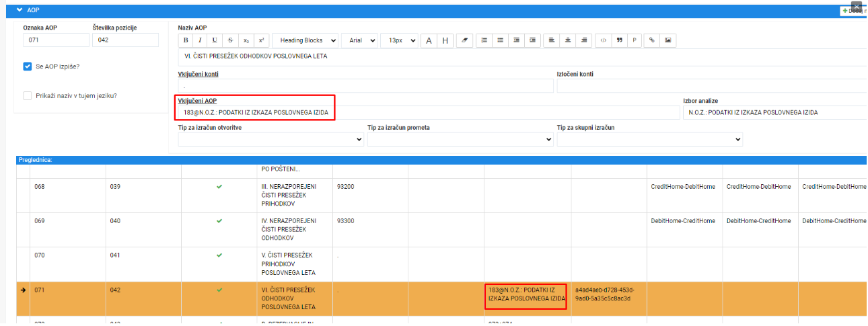This screenshot has width=868, height=326.
Task: Toggle italic formatting in the editor toolbar
Action: 201,40
